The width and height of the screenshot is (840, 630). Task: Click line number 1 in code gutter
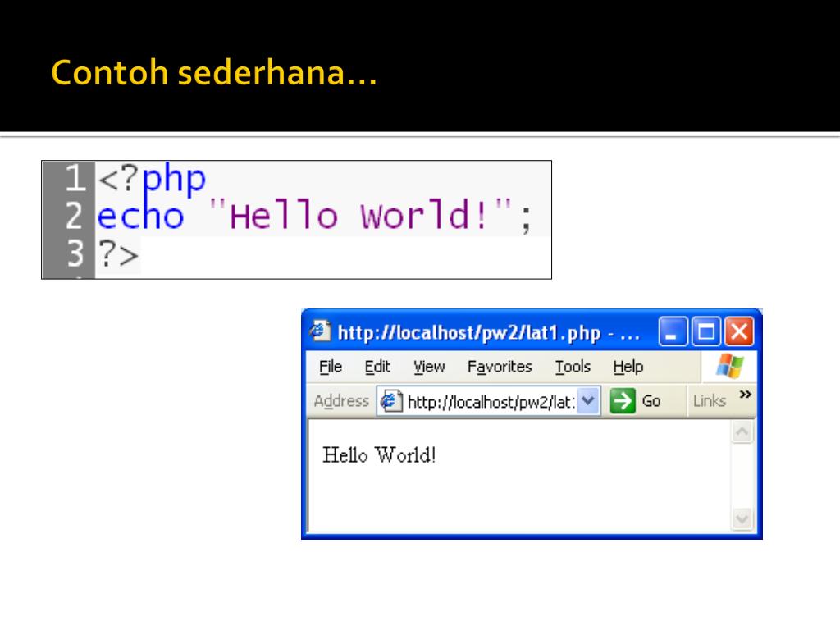(x=75, y=178)
